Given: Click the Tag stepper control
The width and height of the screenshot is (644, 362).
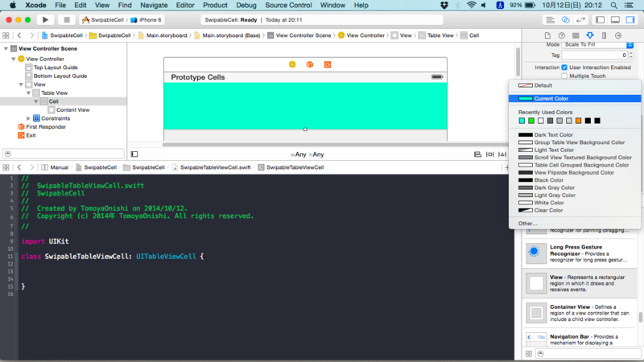Looking at the screenshot, I should 631,55.
